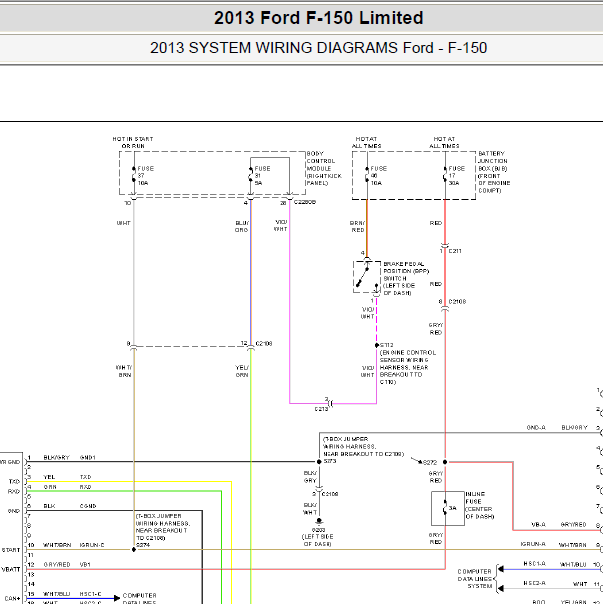Click the VB-A circuit label
The height and width of the screenshot is (604, 603).
point(538,525)
